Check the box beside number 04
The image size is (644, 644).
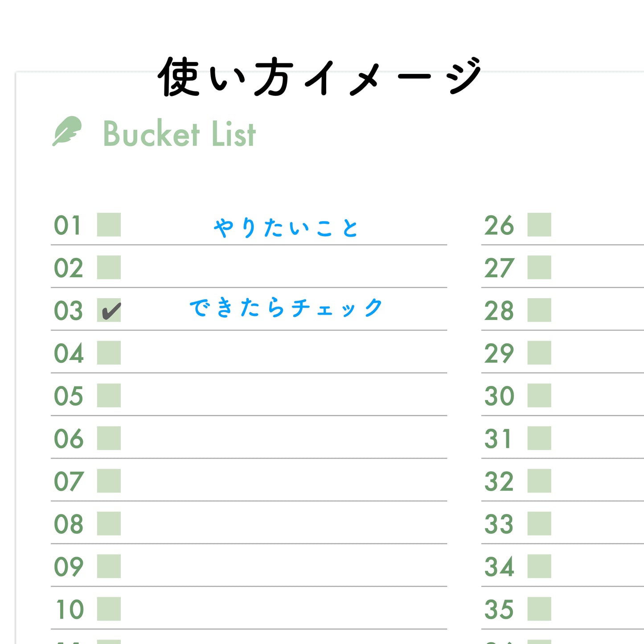click(109, 353)
